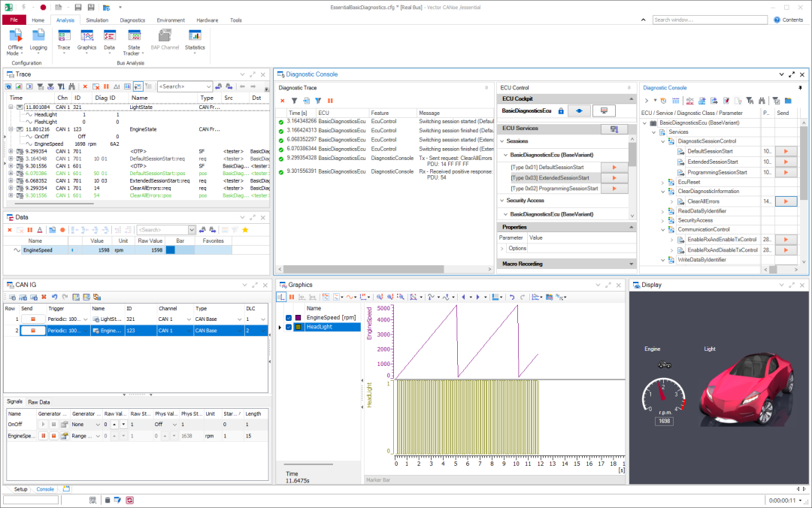Toggle active view-mode icon in Trace toolbar
Image resolution: width=812 pixels, height=508 pixels.
pyautogui.click(x=138, y=86)
